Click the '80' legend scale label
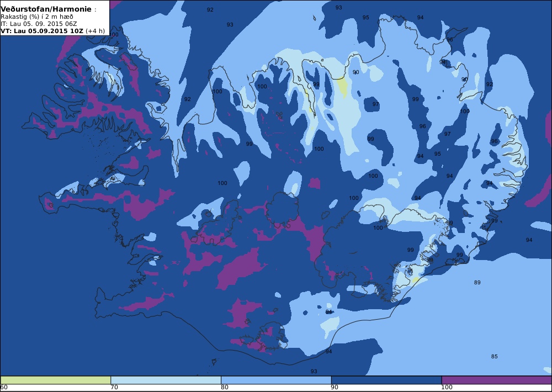Image resolution: width=552 pixels, height=392 pixels. point(225,388)
